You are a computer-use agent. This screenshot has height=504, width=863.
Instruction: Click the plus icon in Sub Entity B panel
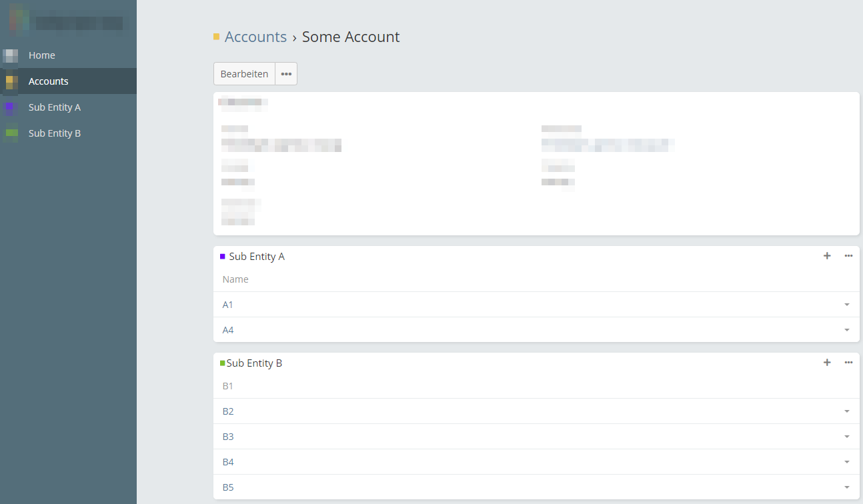click(x=827, y=363)
